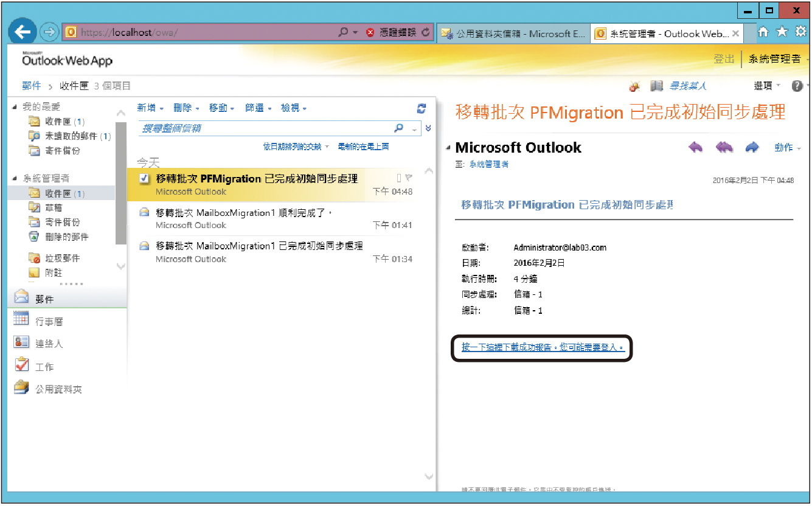Open the browser favorites star

(x=782, y=32)
